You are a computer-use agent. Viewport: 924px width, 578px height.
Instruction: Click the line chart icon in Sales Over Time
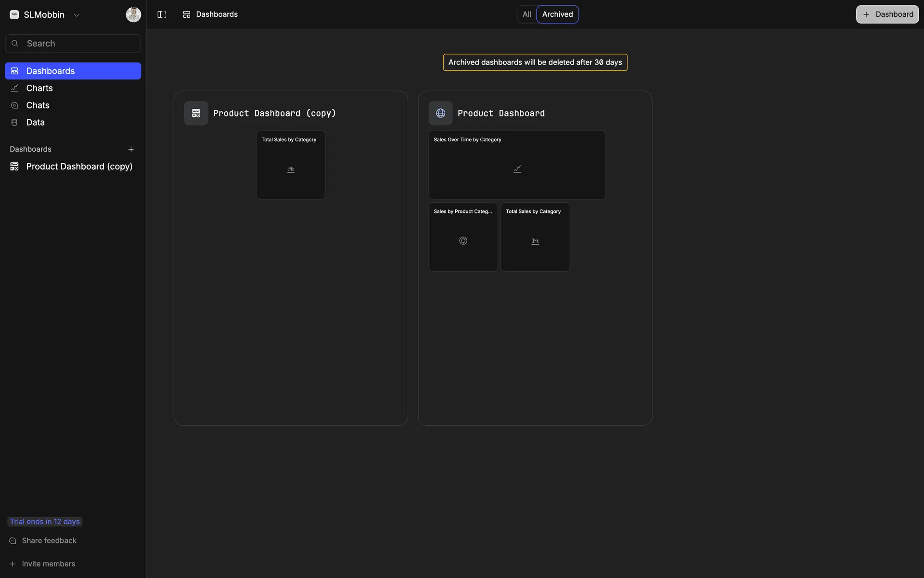coord(517,169)
